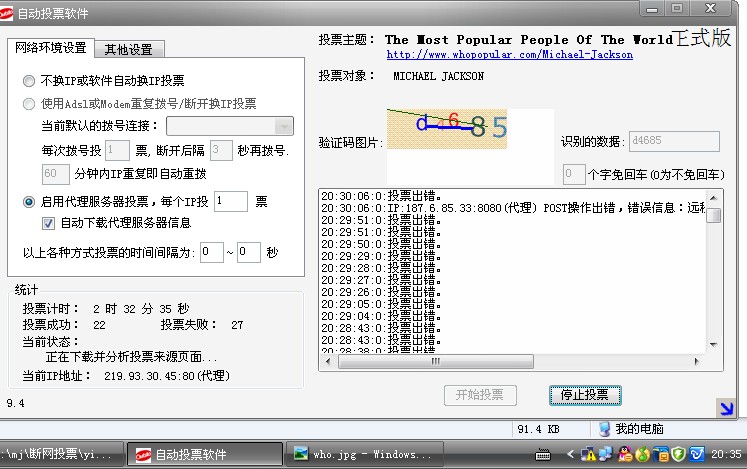Click the 我的电脑 computer icon in the status bar
The image size is (747, 469).
605,429
